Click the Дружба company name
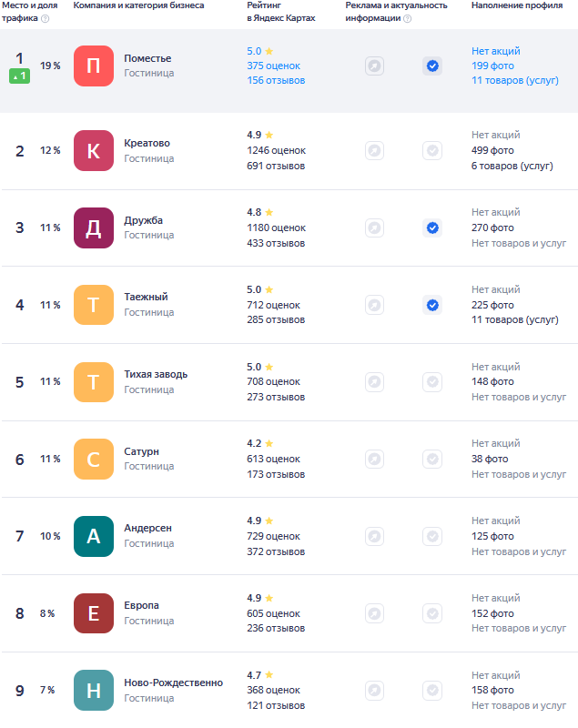Viewport: 578px width, 728px height. (143, 220)
